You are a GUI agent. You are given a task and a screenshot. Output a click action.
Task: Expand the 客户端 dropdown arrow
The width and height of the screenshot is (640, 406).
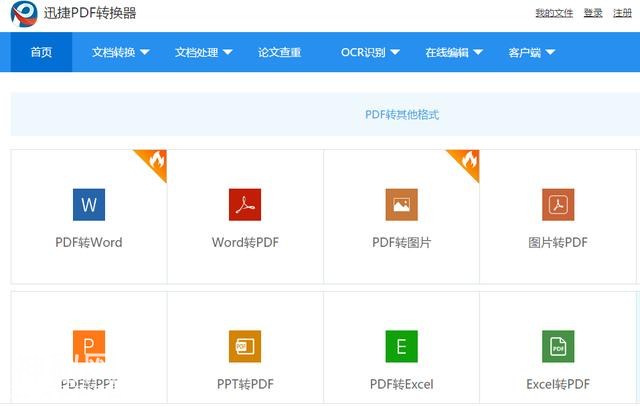[x=550, y=52]
